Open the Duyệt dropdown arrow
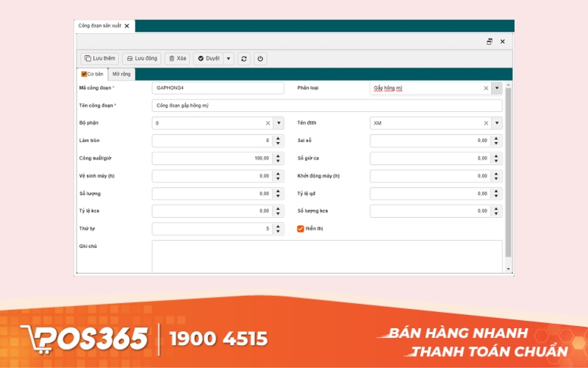The width and height of the screenshot is (588, 368). [x=229, y=59]
